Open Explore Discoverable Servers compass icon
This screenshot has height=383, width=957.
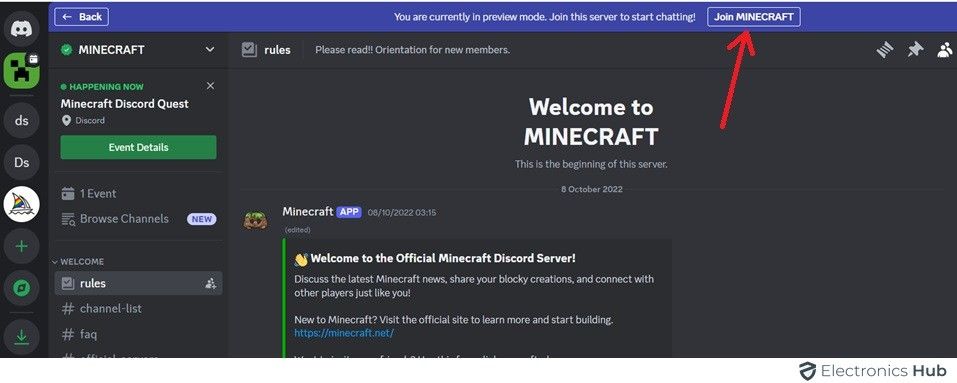tap(22, 287)
